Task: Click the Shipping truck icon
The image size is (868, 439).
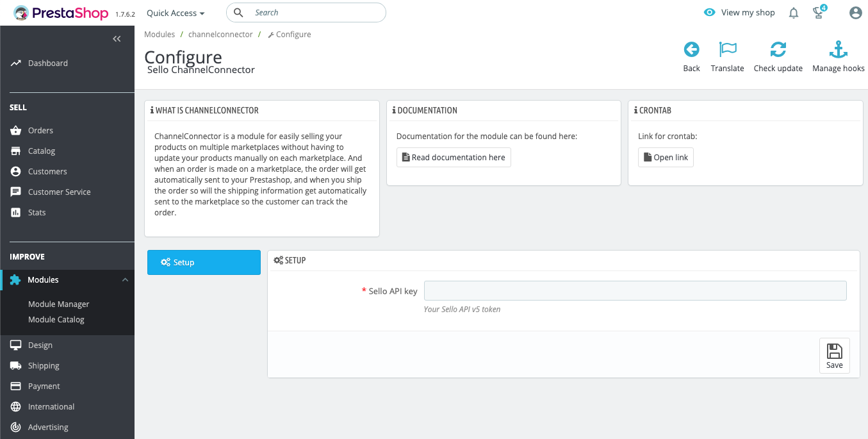Action: (x=15, y=366)
